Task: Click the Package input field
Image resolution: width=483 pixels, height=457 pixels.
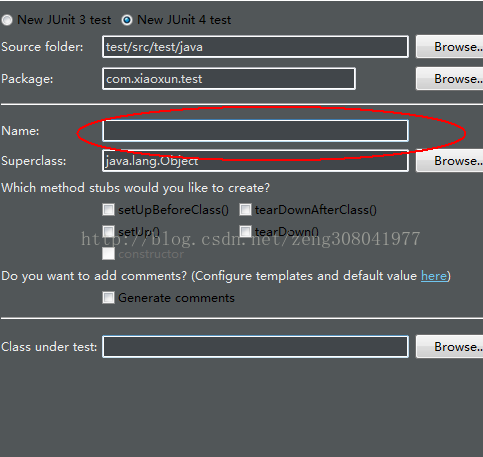Action: (229, 79)
